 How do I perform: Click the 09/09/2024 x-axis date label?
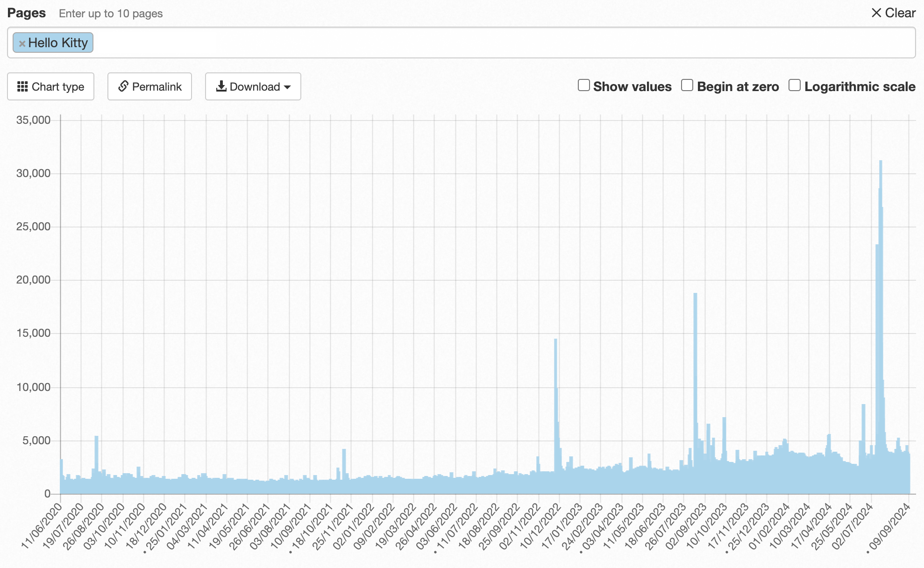(890, 526)
